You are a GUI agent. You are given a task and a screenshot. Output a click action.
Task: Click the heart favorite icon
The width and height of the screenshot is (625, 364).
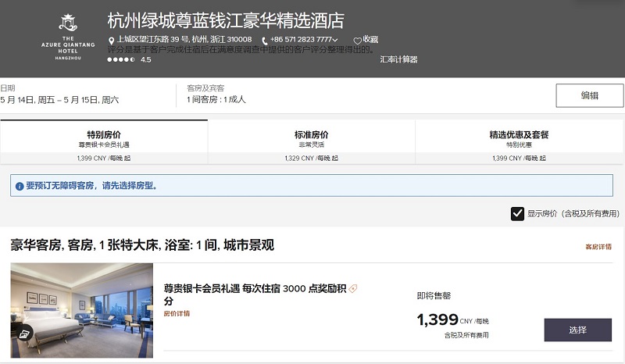[357, 41]
